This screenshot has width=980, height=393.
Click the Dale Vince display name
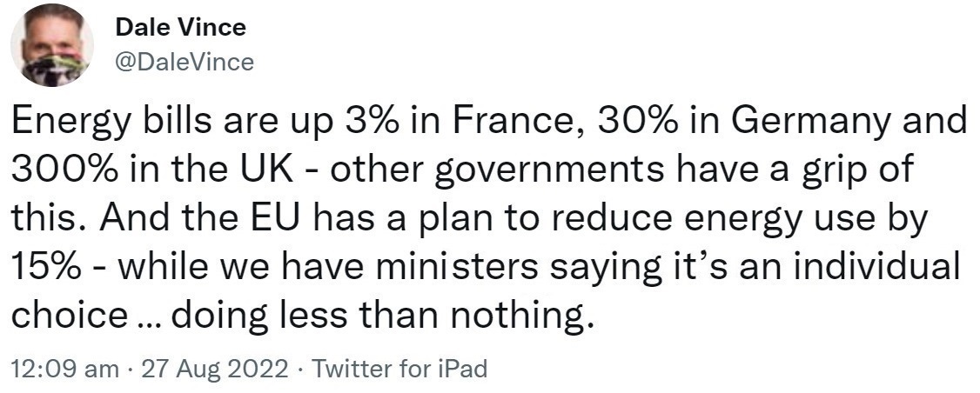[x=181, y=28]
